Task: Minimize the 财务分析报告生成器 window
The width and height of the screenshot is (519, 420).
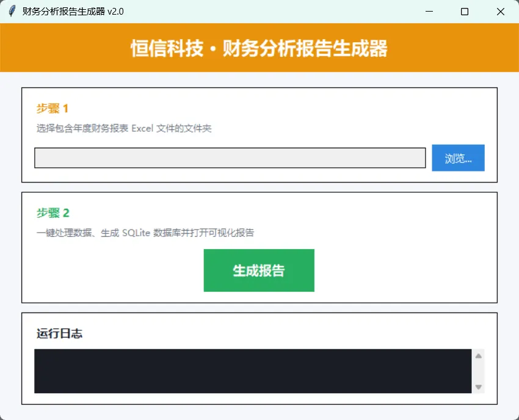Action: [429, 12]
